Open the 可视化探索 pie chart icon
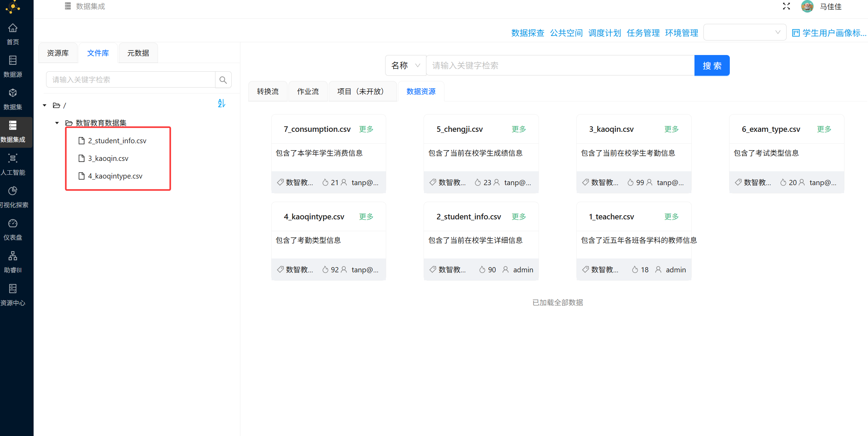Screen dimensions: 868x436 (13, 191)
